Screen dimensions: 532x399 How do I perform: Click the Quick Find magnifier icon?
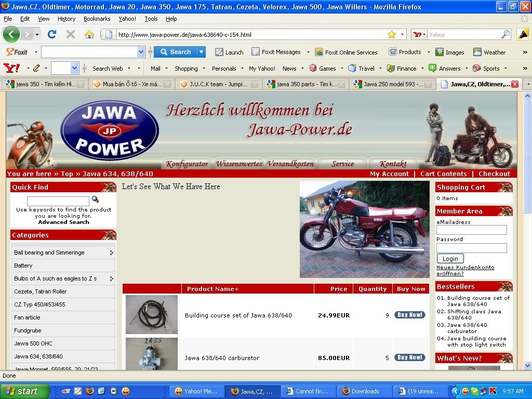[96, 199]
